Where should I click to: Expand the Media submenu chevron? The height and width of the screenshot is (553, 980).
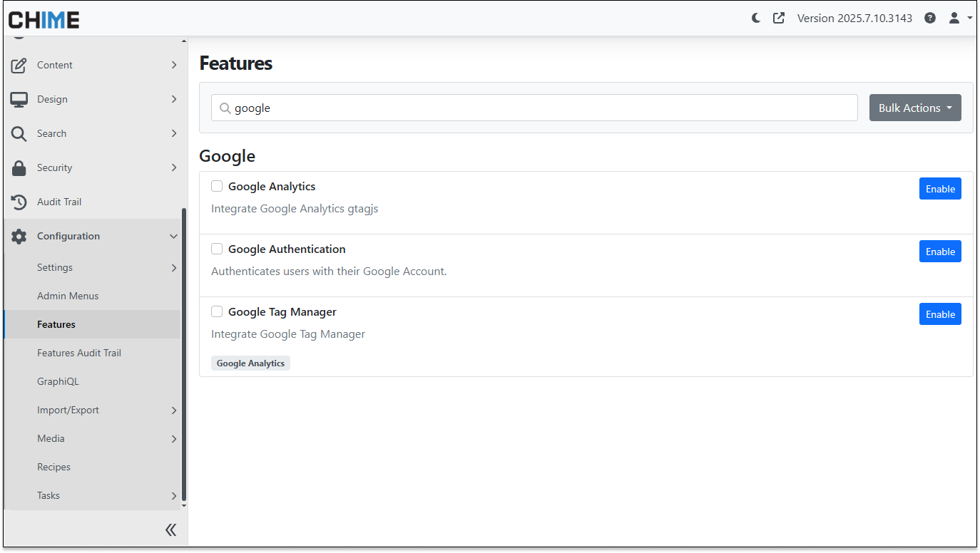tap(173, 438)
